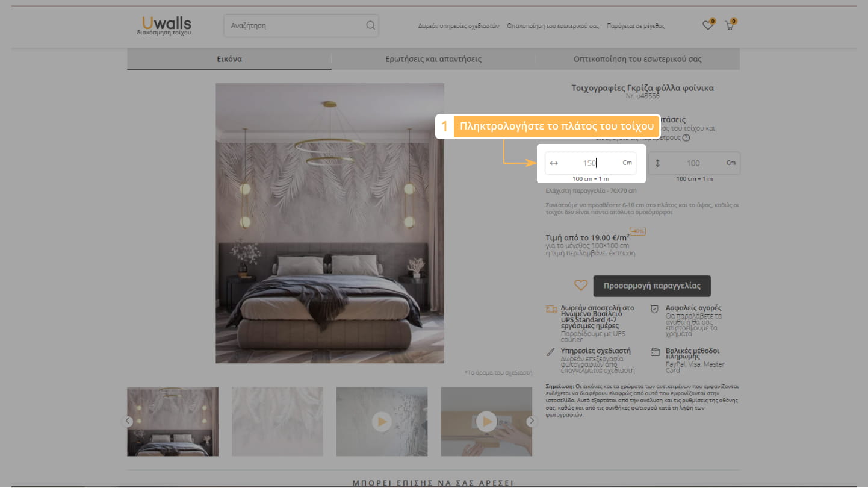Click the wall height input field
This screenshot has height=488, width=868.
pyautogui.click(x=693, y=163)
